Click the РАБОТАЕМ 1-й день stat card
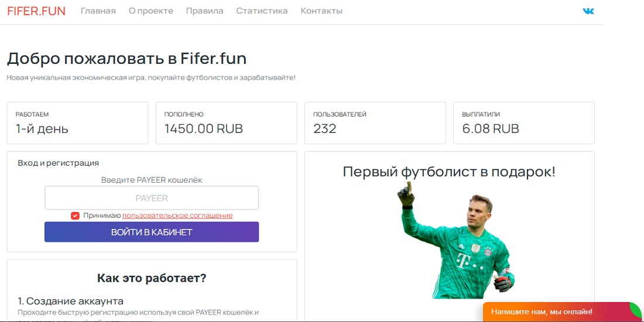 77,123
